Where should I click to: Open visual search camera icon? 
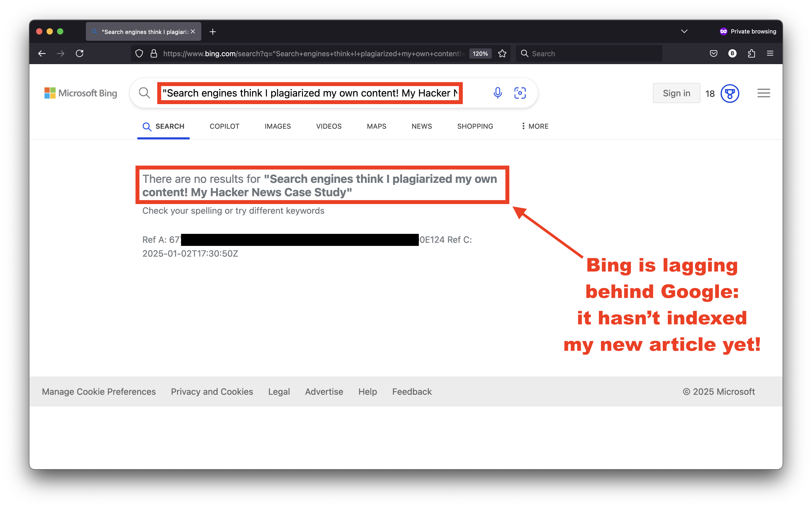coord(520,93)
